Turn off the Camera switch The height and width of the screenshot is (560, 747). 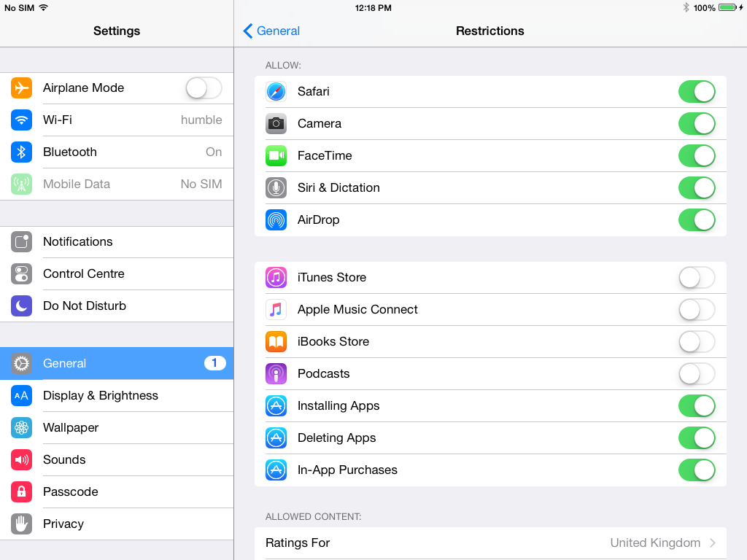click(697, 124)
